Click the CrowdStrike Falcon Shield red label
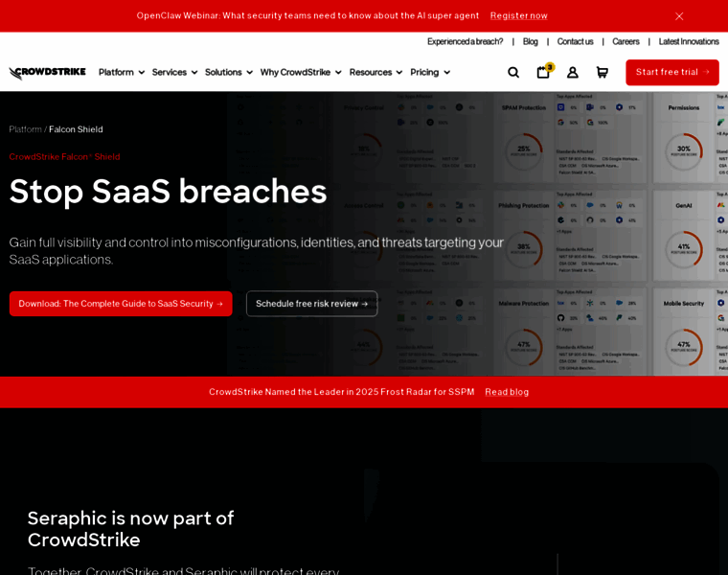Screen dimensions: 728x575 (64, 157)
